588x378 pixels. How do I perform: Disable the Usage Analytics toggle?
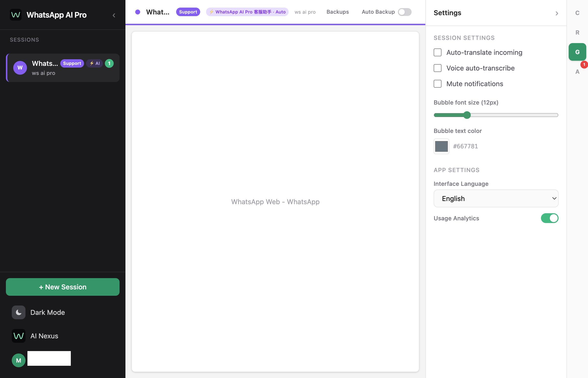click(550, 218)
